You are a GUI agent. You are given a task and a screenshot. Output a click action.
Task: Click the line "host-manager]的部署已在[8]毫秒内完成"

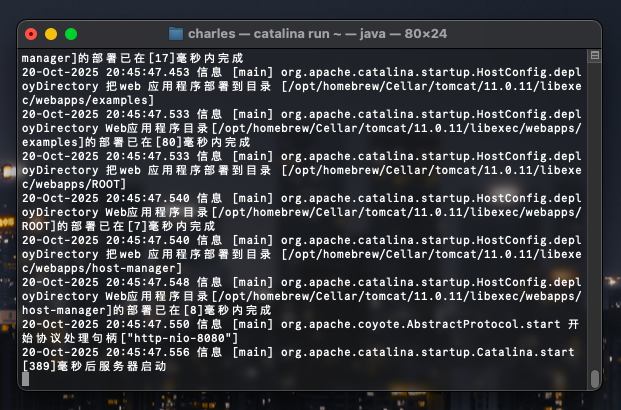(x=147, y=310)
